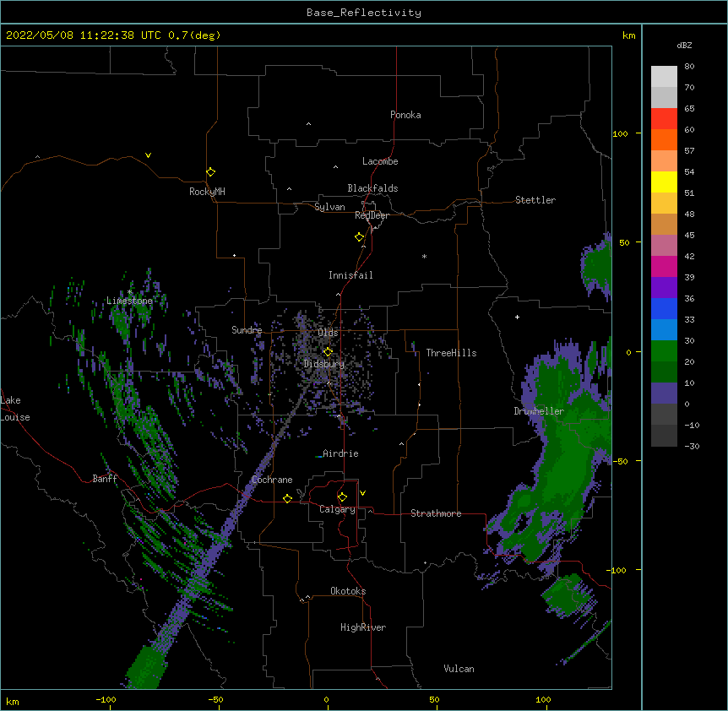Image resolution: width=728 pixels, height=711 pixels.
Task: Click the green 30 dBZ color swatch
Action: tap(664, 351)
